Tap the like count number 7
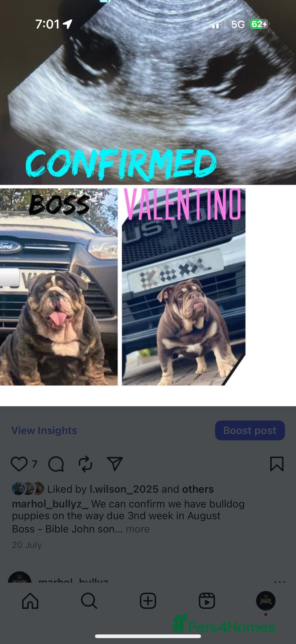 [35, 464]
